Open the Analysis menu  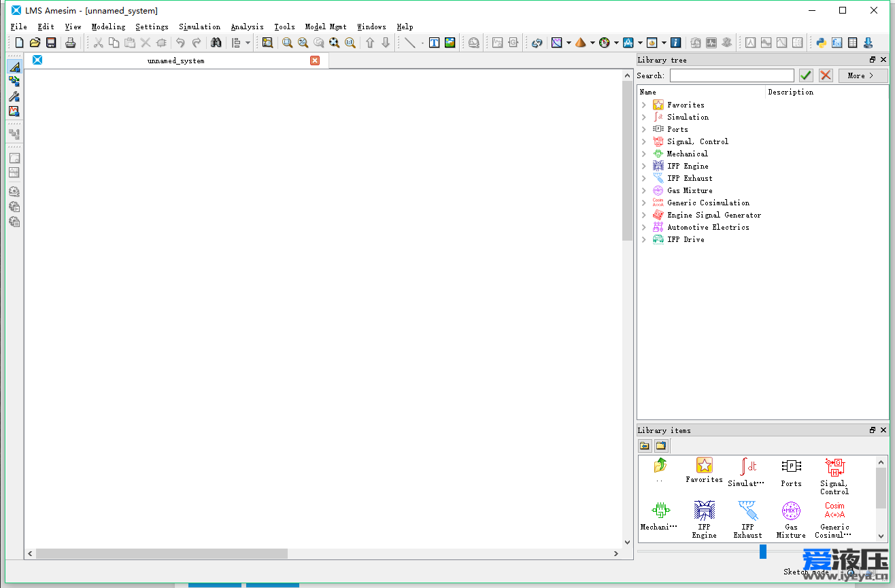tap(248, 27)
